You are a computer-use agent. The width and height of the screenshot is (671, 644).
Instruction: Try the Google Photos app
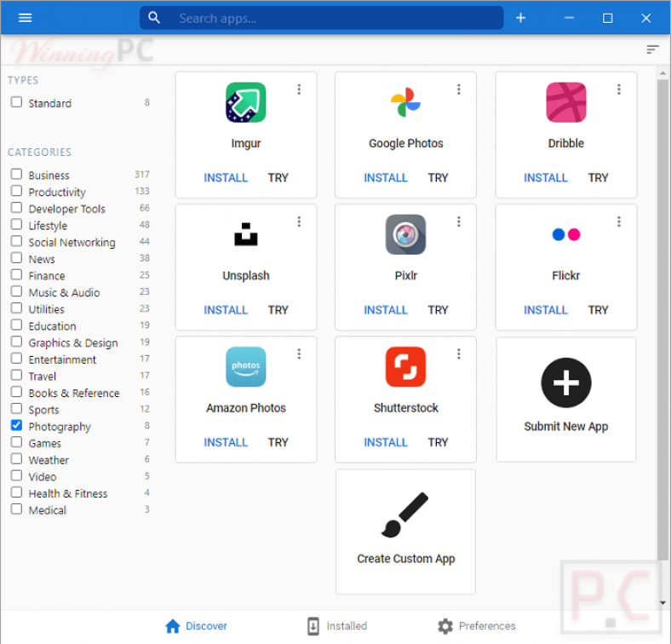point(438,178)
